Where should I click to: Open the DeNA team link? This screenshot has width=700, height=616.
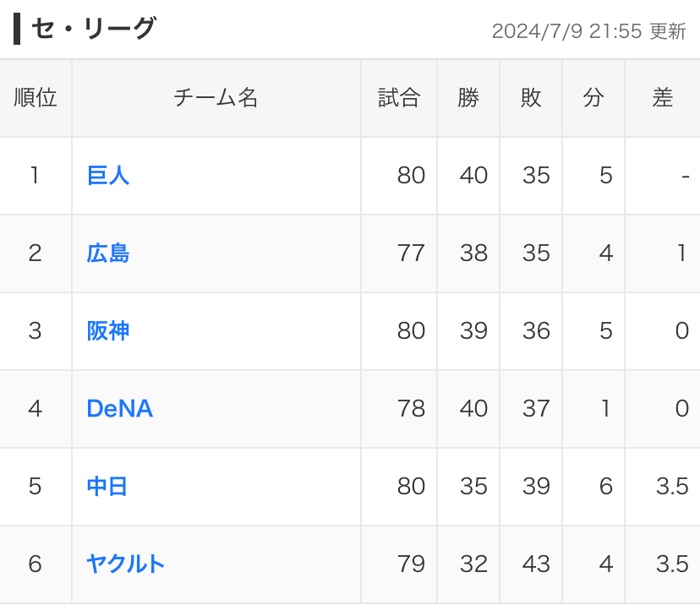(x=120, y=409)
